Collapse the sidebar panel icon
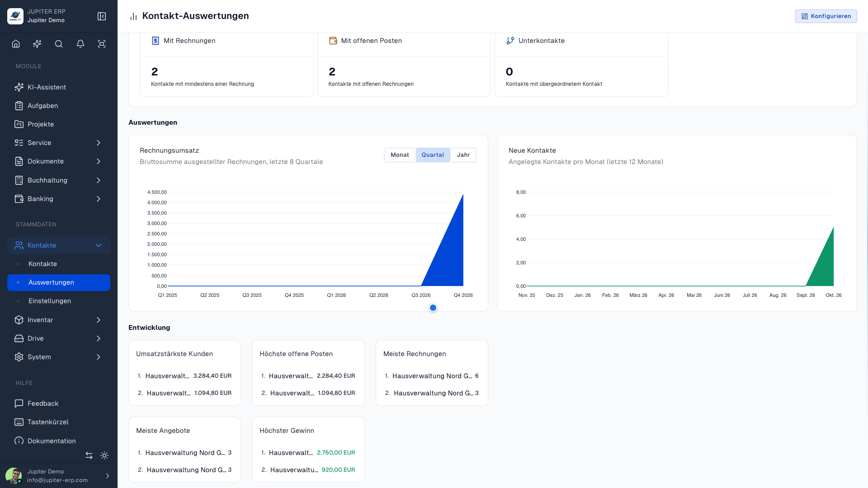This screenshot has width=868, height=488. point(102,16)
